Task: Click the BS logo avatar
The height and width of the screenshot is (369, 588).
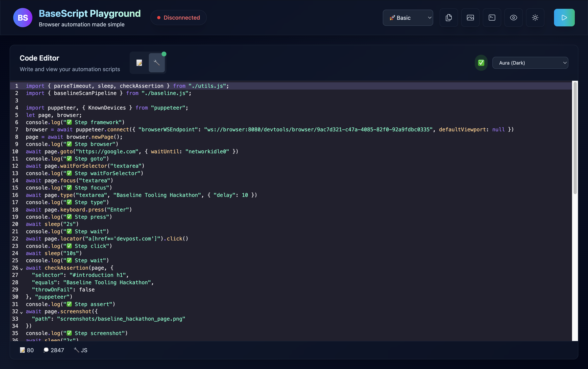Action: [x=23, y=18]
